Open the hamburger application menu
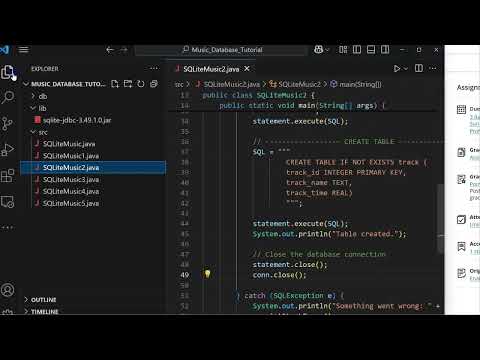Viewport: 480px width, 360px height. (23, 50)
